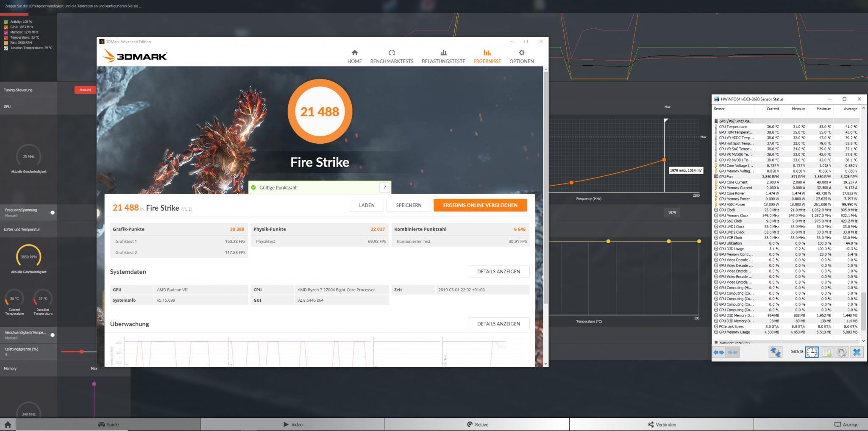Open the ReLive tab
The height and width of the screenshot is (431, 868).
(477, 424)
